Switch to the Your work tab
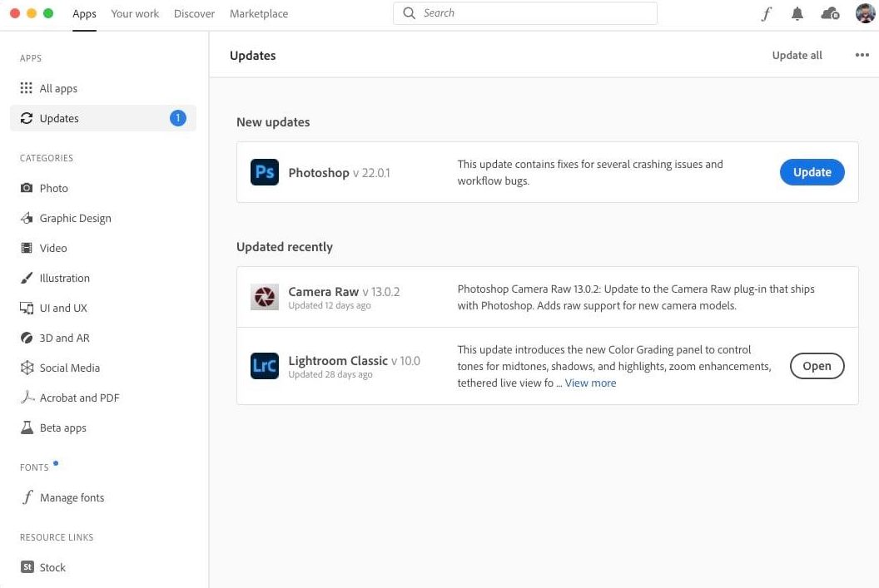 (x=135, y=13)
